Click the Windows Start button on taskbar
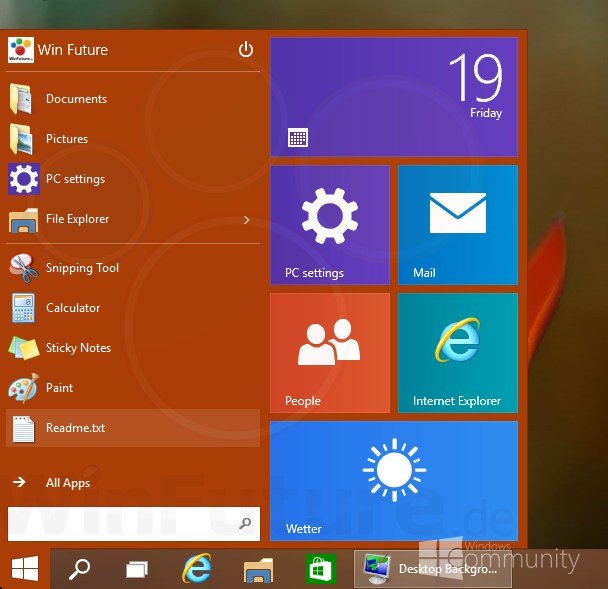This screenshot has width=608, height=589. point(25,568)
